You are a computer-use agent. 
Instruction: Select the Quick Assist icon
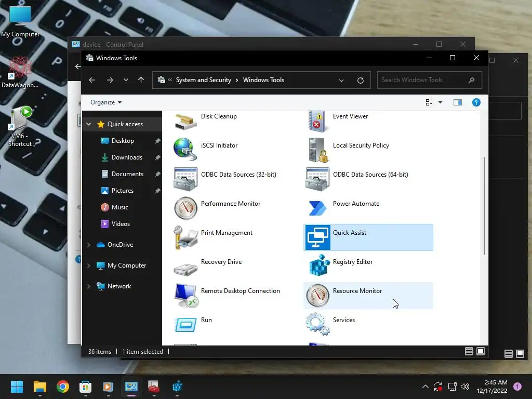[x=317, y=237]
